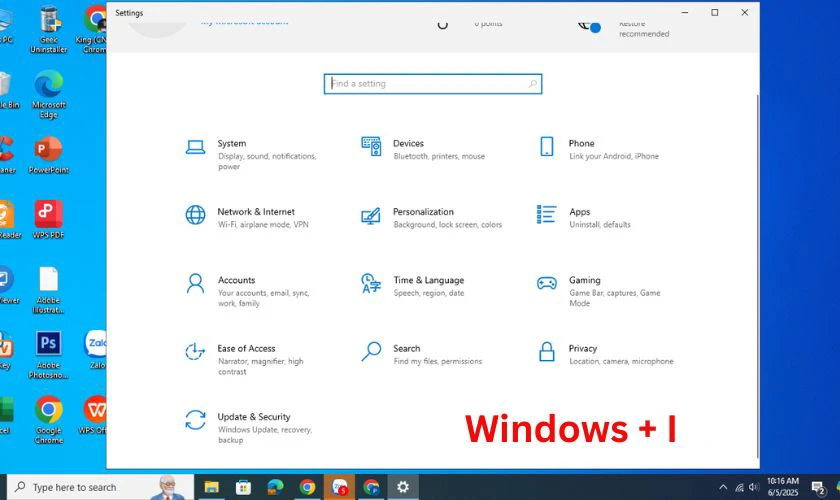The height and width of the screenshot is (500, 840).
Task: Open Update & Security arrows icon
Action: click(195, 420)
